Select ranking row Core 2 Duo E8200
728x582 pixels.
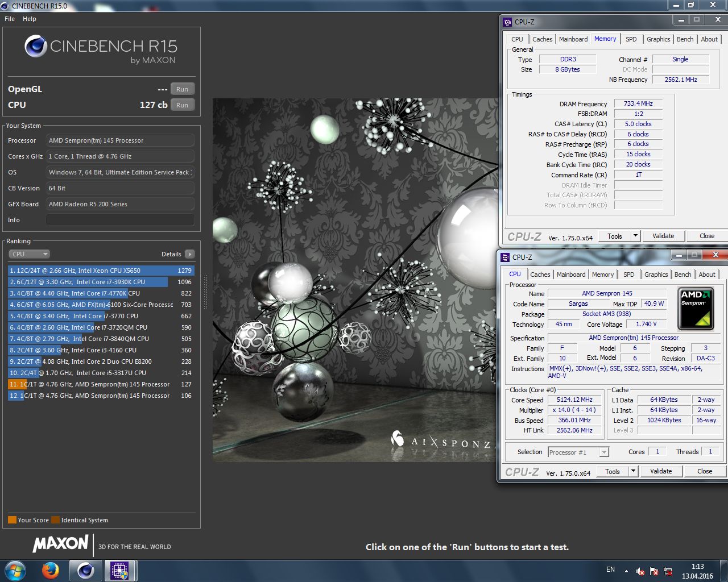(101, 361)
